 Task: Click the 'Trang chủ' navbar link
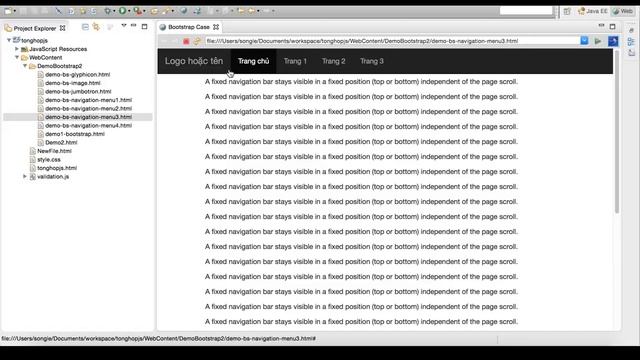(253, 61)
